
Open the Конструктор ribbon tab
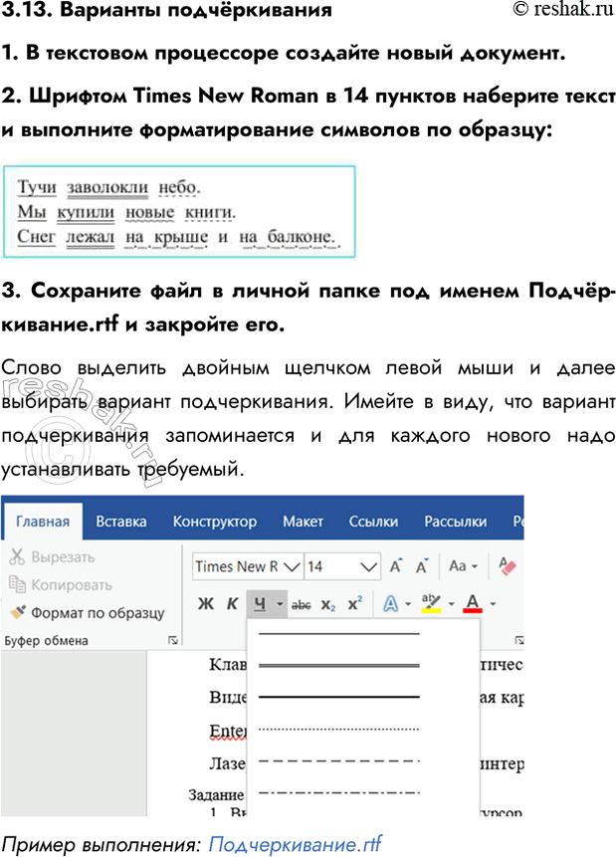[215, 522]
